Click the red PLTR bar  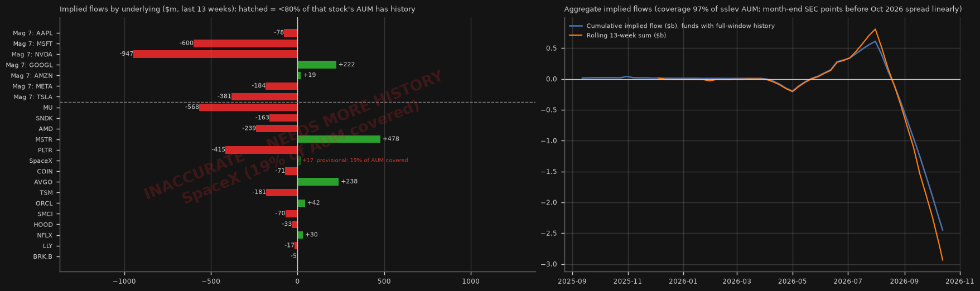tap(262, 150)
